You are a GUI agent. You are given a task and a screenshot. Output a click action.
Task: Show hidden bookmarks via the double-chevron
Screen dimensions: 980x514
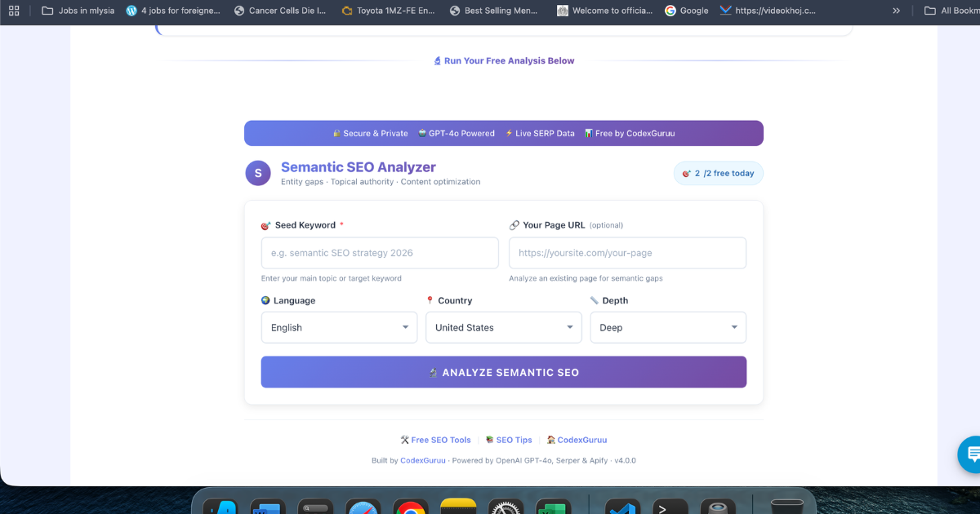tap(896, 11)
